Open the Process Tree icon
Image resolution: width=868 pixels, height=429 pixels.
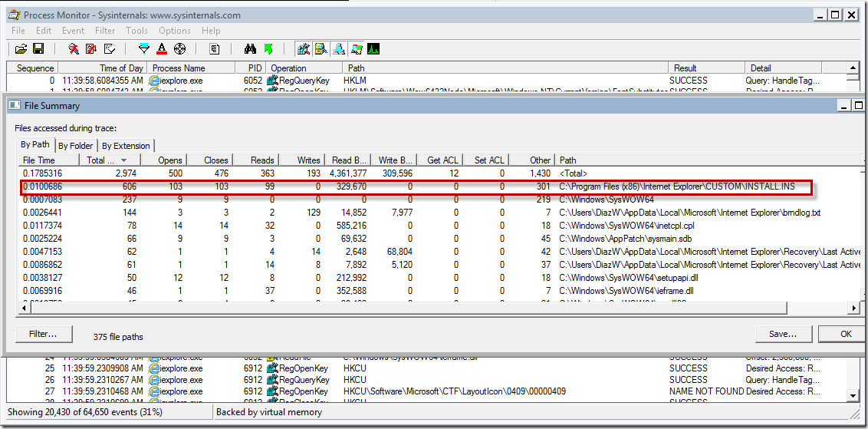(215, 49)
